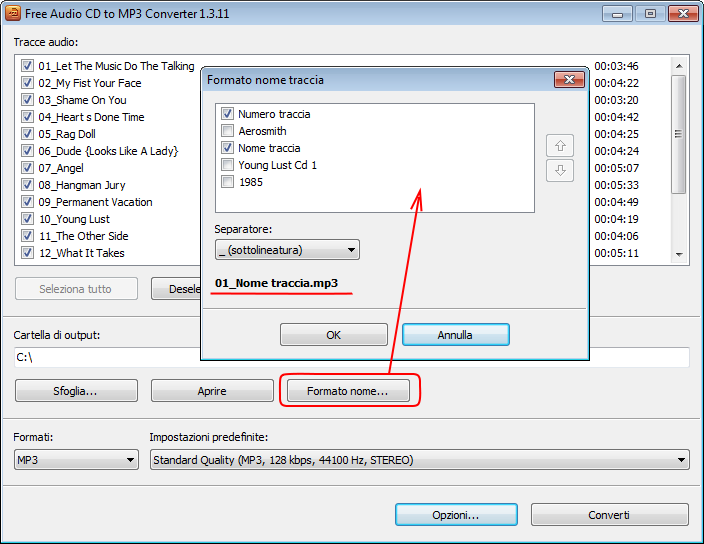Click the move down arrow in format dialog

(559, 171)
